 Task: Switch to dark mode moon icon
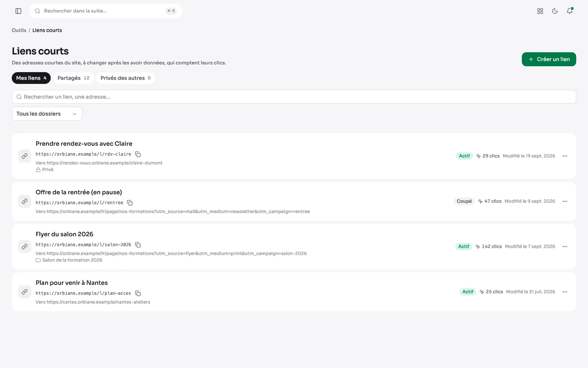(555, 11)
